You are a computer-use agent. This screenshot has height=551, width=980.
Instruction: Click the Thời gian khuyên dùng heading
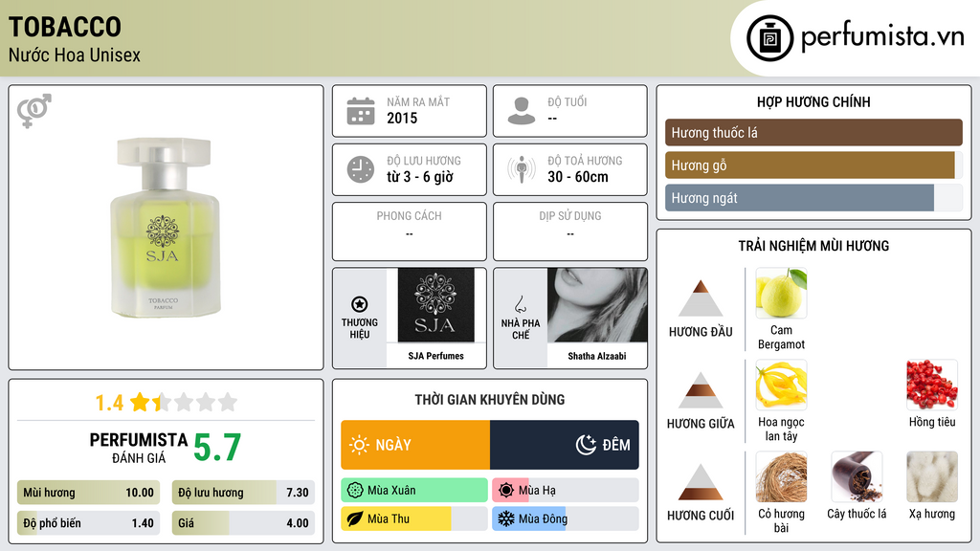pos(490,399)
